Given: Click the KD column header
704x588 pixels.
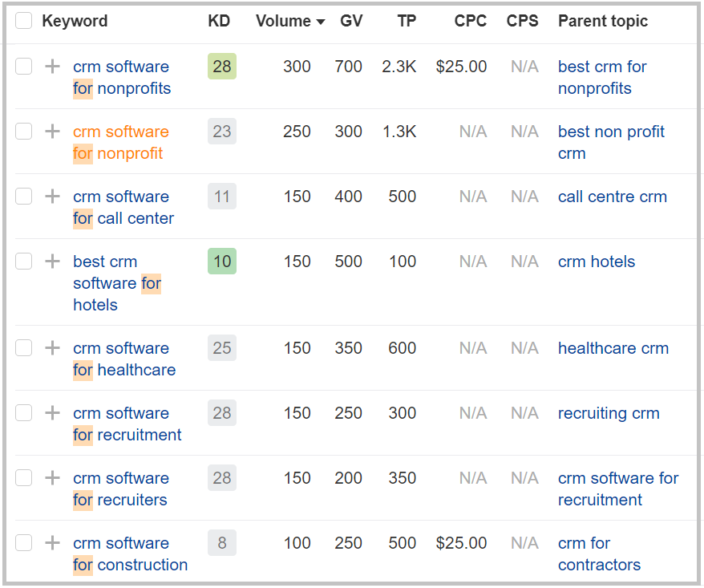Looking at the screenshot, I should coord(218,21).
